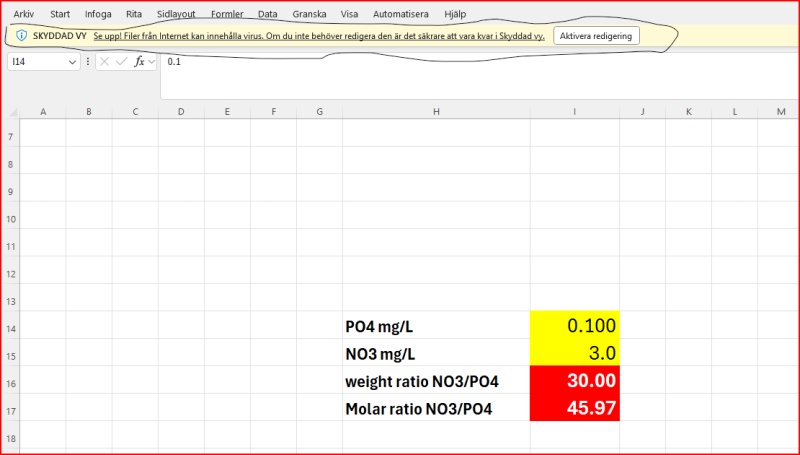This screenshot has height=455, width=800.
Task: Open the Arkiv menu
Action: (23, 14)
